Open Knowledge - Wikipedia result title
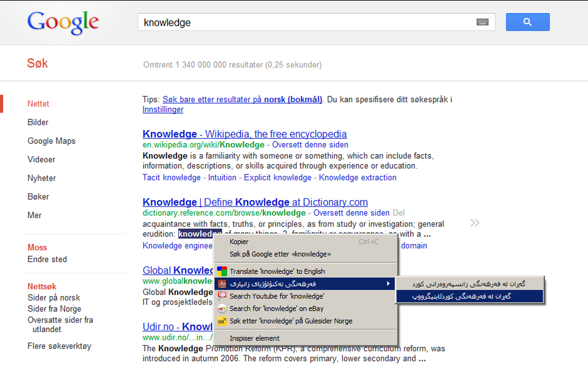This screenshot has height=368, width=588. click(244, 134)
